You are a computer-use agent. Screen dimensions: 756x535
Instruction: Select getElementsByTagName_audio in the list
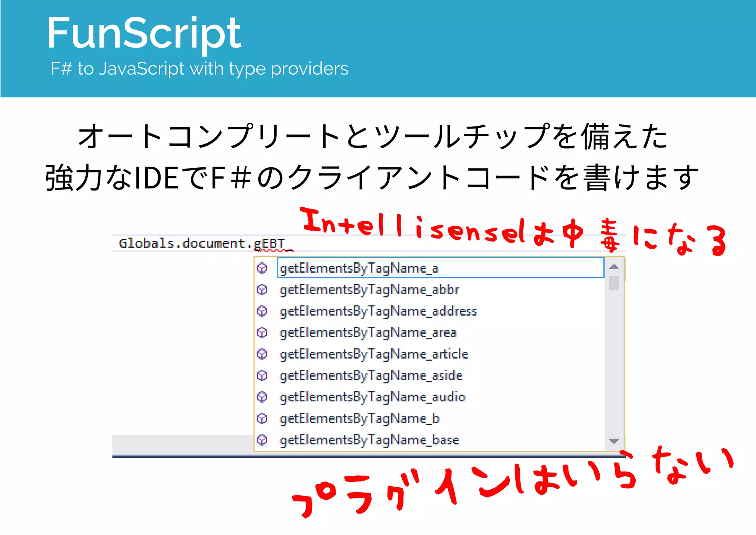tap(372, 397)
